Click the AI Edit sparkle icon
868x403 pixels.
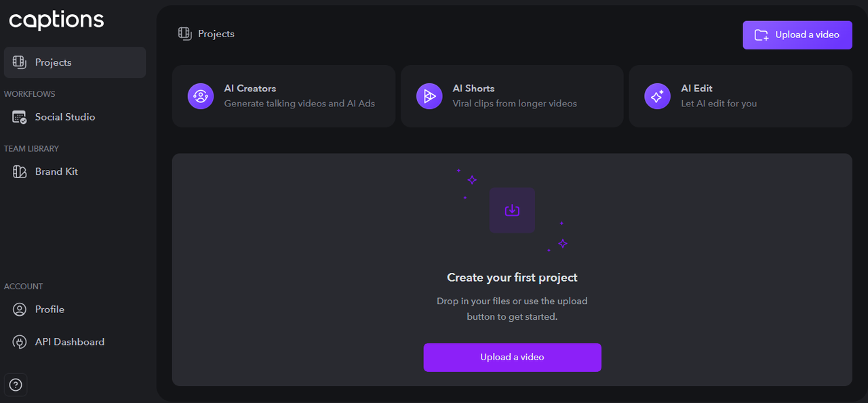[x=657, y=96]
